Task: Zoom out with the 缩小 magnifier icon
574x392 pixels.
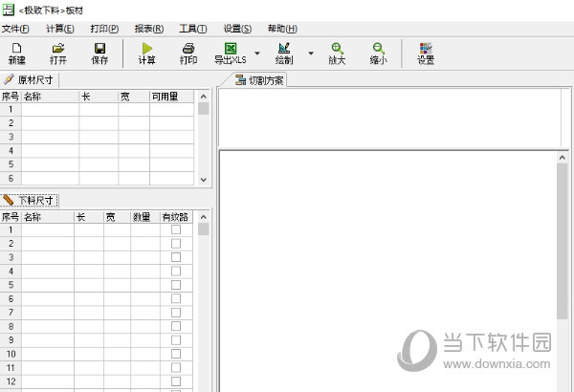Action: click(378, 54)
